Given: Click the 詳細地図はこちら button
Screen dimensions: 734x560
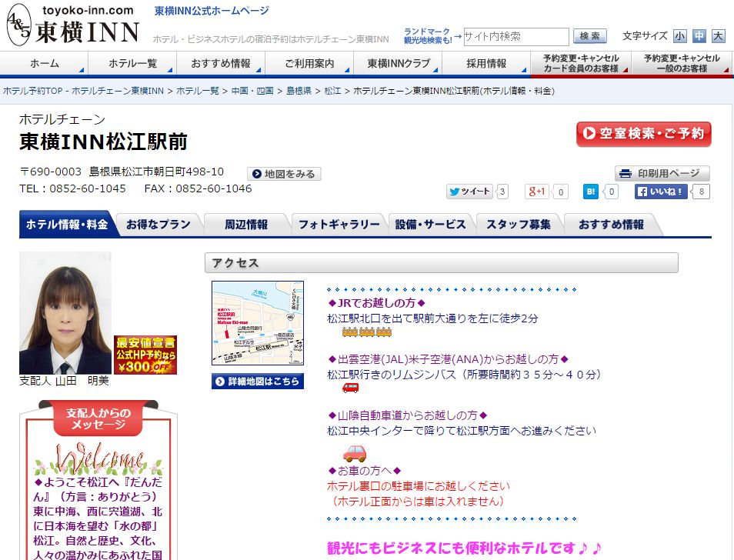Looking at the screenshot, I should (x=258, y=382).
